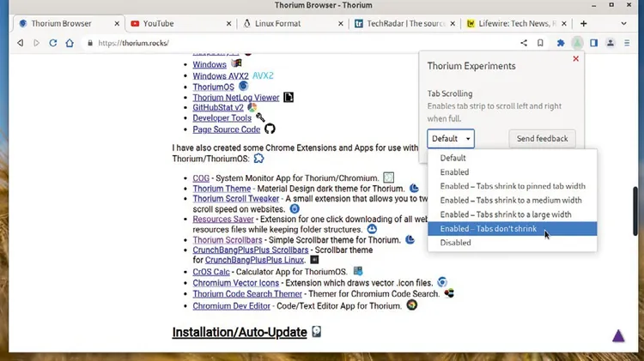Open the Thorium NetLog Viewer link
The height and width of the screenshot is (361, 644).
(x=236, y=98)
